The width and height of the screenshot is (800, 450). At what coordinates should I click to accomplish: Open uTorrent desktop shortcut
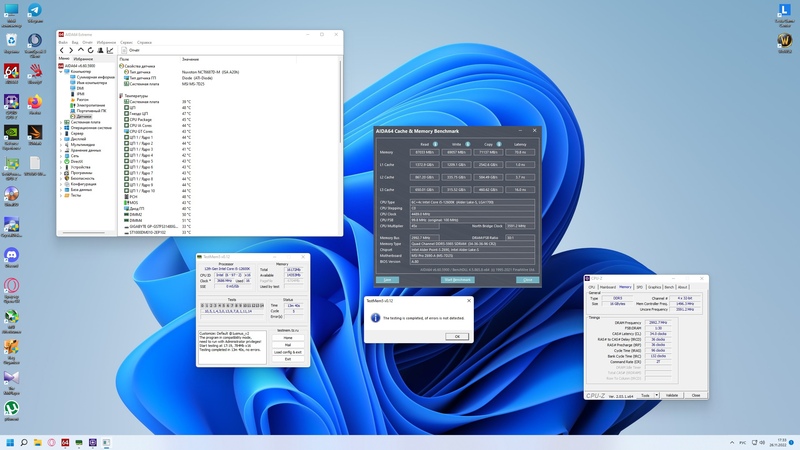click(x=11, y=410)
